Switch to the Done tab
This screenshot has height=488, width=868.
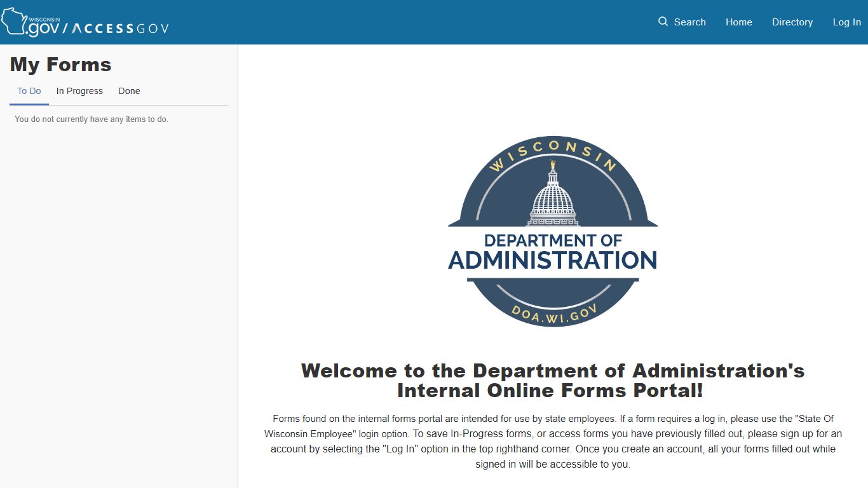click(129, 91)
